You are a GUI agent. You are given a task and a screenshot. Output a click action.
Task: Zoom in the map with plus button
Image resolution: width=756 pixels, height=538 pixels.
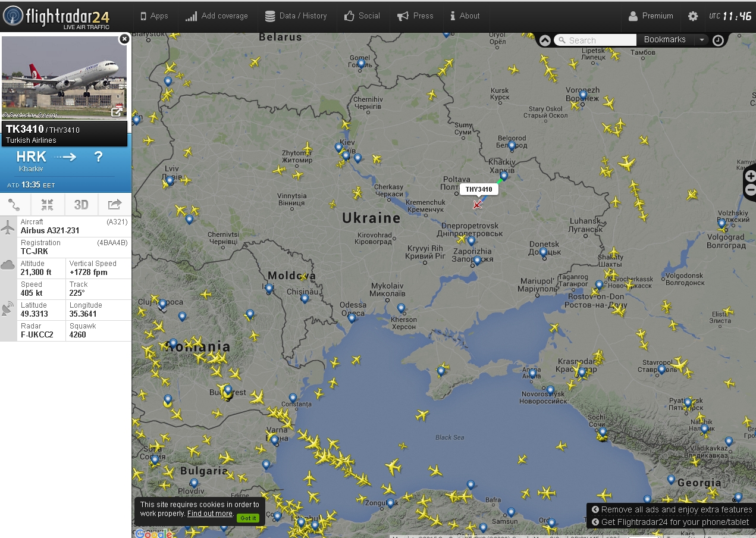click(750, 176)
